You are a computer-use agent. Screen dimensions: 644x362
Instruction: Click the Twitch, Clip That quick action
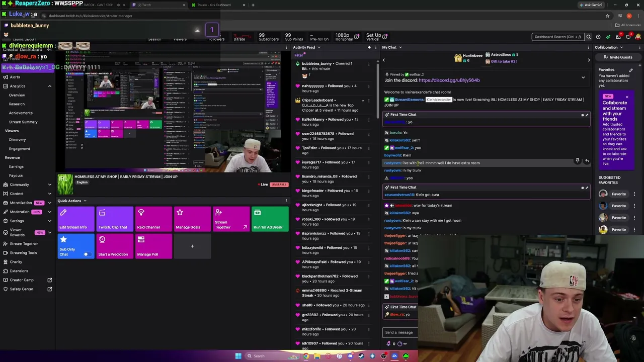[x=115, y=219]
